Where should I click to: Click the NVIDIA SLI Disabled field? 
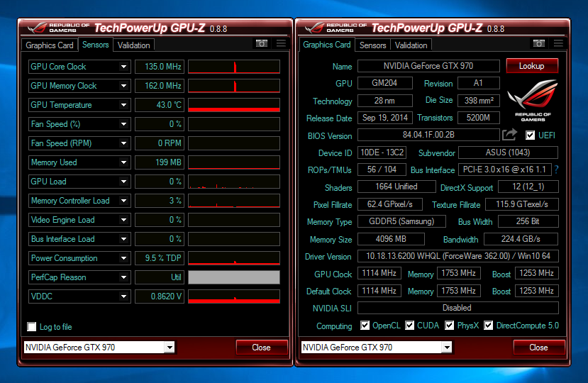458,308
